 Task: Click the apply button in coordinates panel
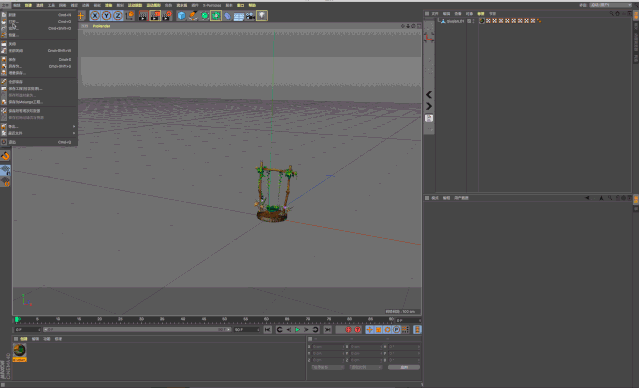[x=404, y=367]
